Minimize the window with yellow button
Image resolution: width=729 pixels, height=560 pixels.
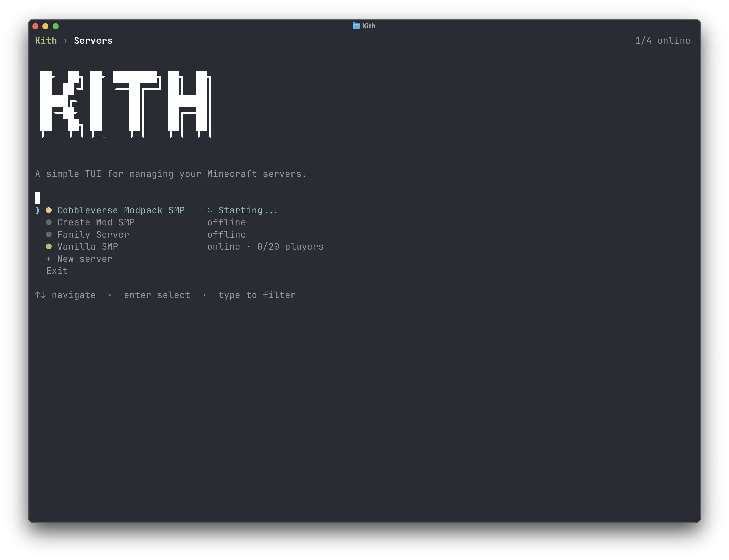tap(46, 26)
